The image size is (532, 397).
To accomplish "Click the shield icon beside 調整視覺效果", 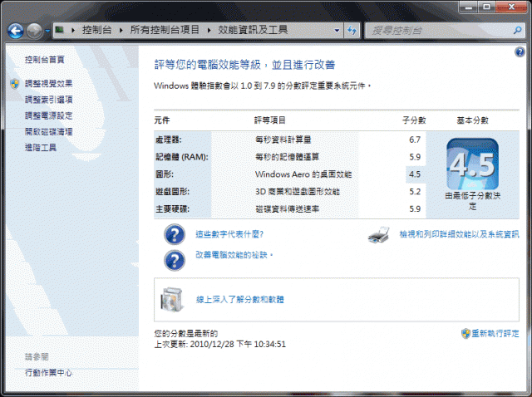I will (x=15, y=83).
